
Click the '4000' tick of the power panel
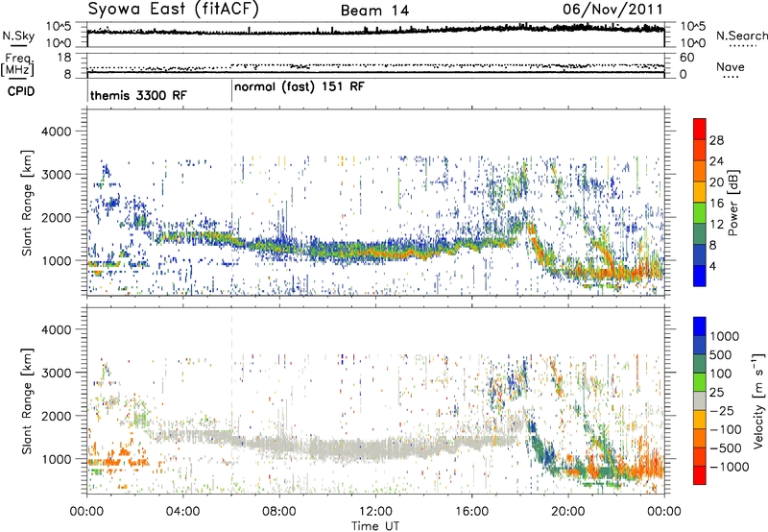pos(56,132)
